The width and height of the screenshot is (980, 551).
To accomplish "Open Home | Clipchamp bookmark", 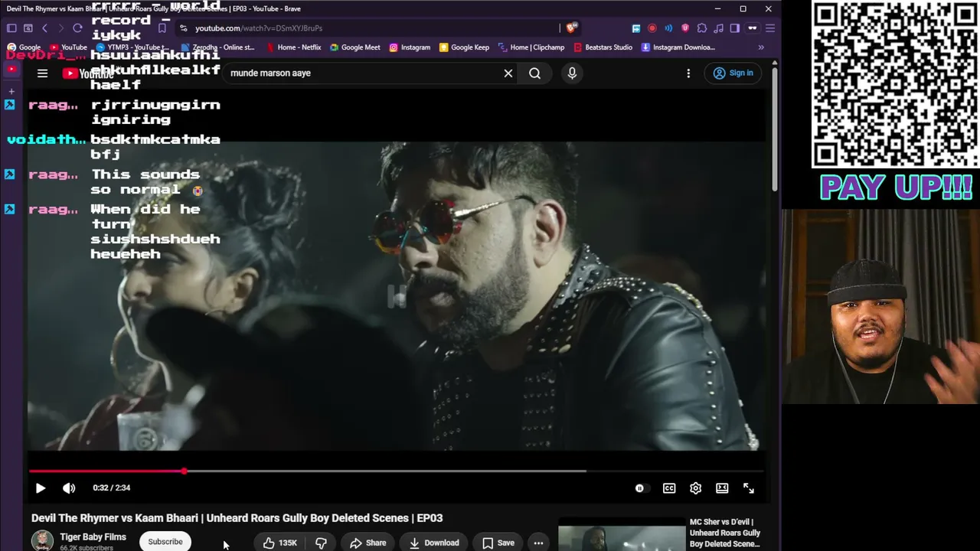I will click(x=531, y=47).
